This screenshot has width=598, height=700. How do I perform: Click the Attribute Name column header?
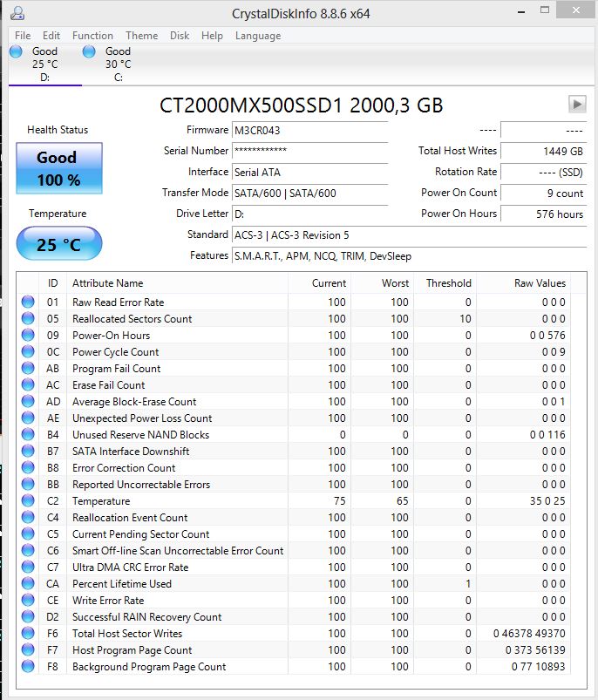(x=177, y=283)
